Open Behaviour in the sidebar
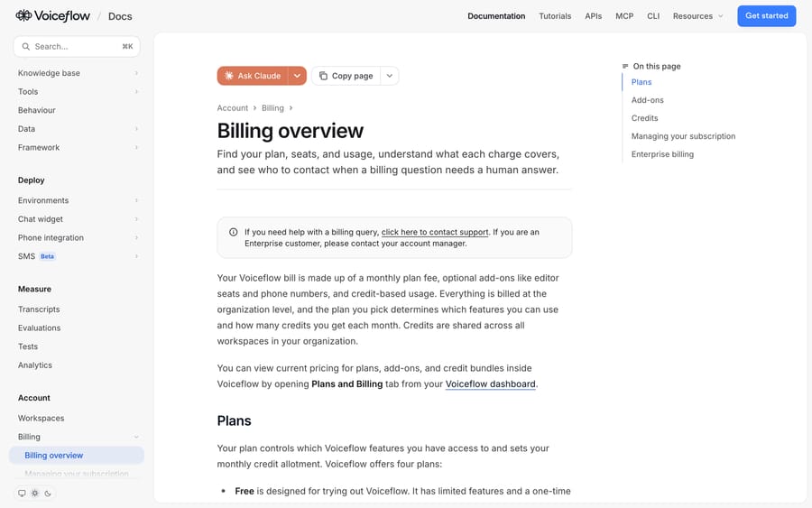This screenshot has width=812, height=508. [x=36, y=110]
